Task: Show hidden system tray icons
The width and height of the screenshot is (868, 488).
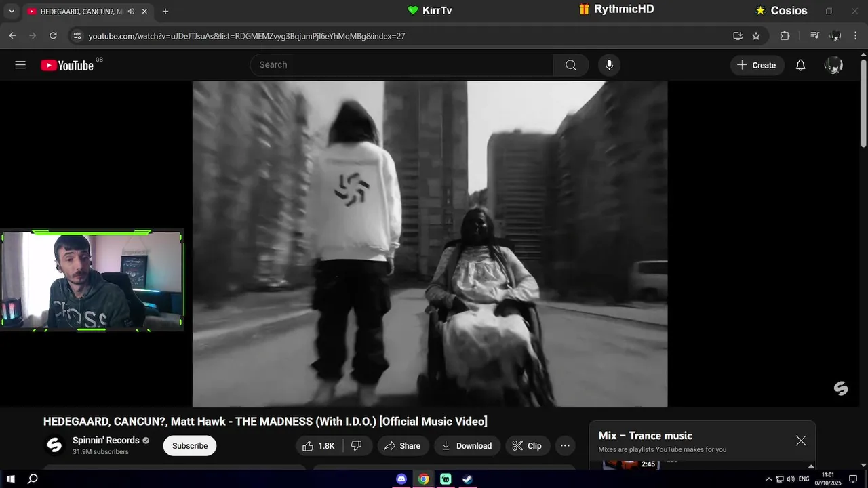Action: coord(769,479)
